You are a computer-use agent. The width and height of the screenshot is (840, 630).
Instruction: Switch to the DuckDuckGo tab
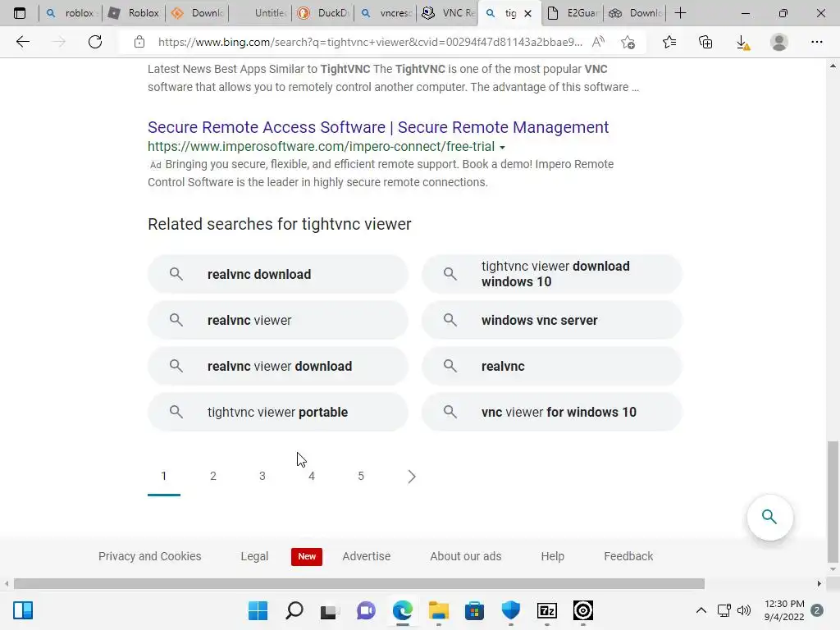click(325, 13)
